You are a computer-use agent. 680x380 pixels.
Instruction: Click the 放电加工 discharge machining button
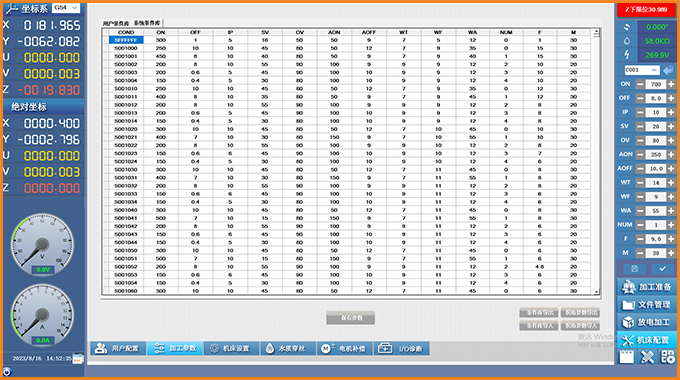coord(647,322)
